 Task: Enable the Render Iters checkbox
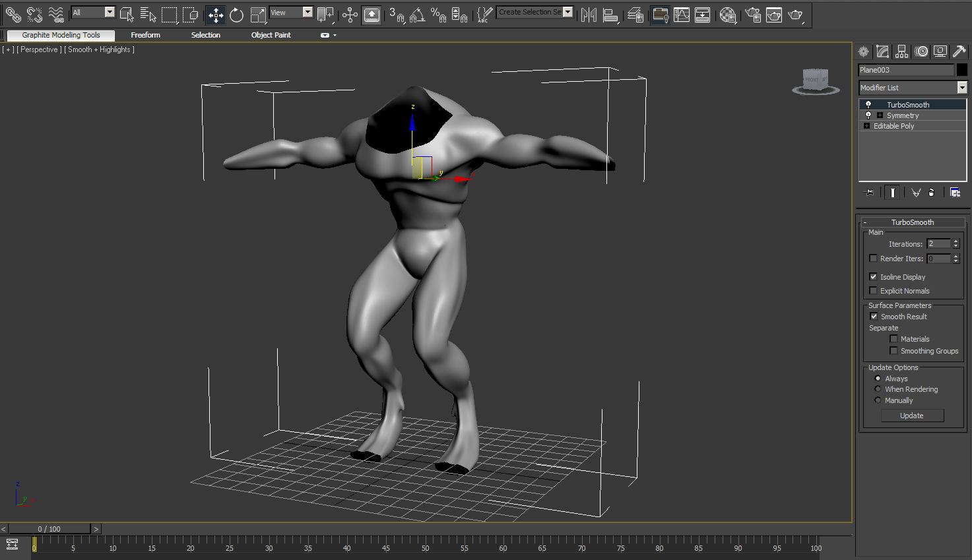(x=874, y=259)
